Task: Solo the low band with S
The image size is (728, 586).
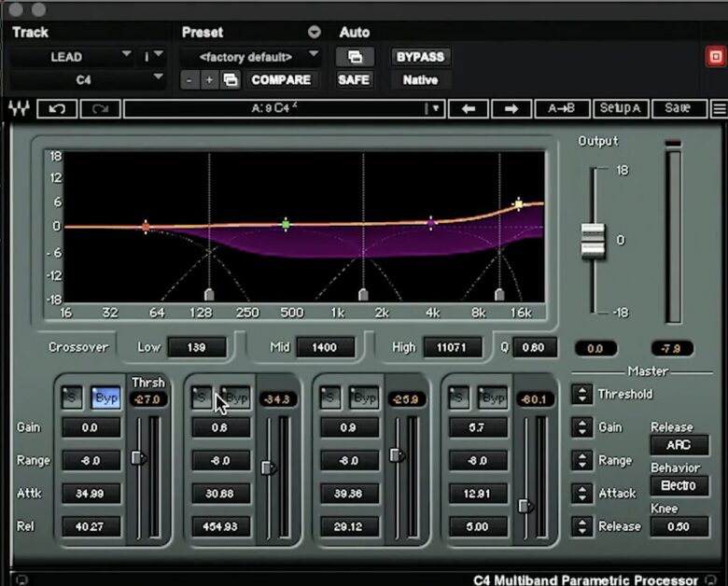Action: click(72, 398)
